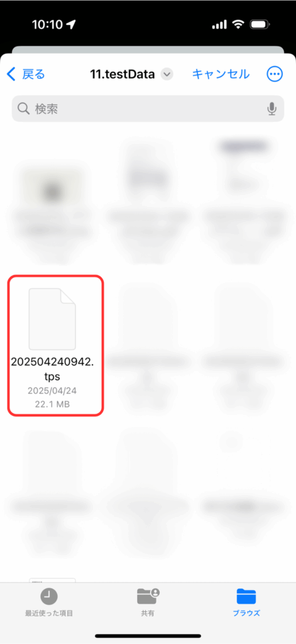Select the ブラウズ folder tab

pos(246,602)
